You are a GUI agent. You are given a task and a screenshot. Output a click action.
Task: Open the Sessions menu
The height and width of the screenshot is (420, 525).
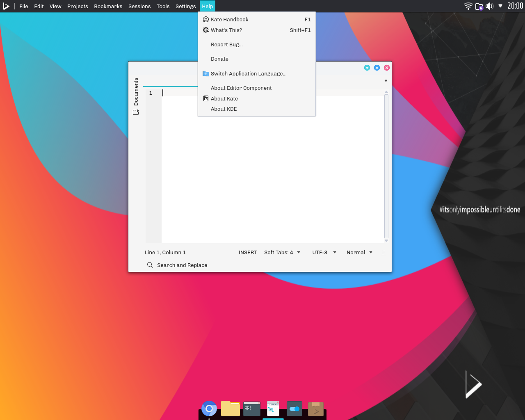[139, 6]
